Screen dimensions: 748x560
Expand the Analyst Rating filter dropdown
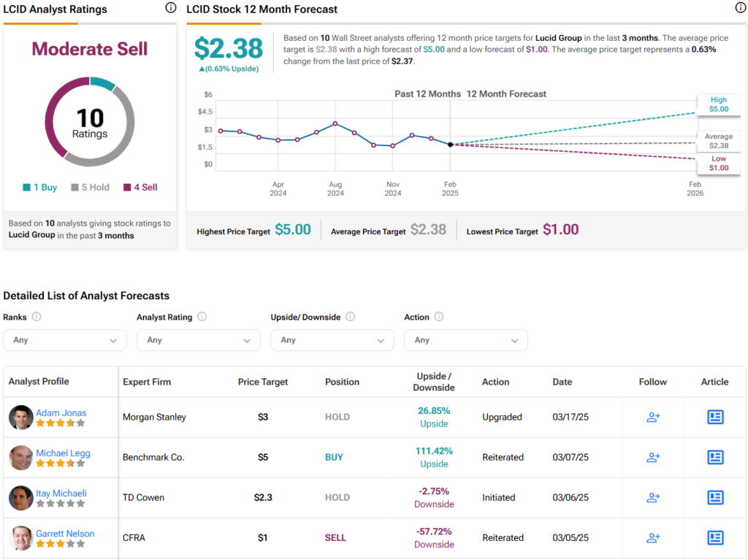tap(199, 340)
